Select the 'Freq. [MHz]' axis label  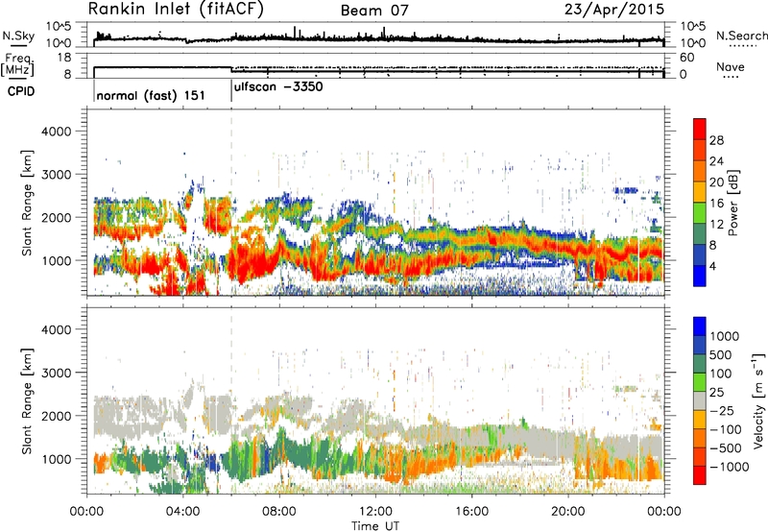18,64
